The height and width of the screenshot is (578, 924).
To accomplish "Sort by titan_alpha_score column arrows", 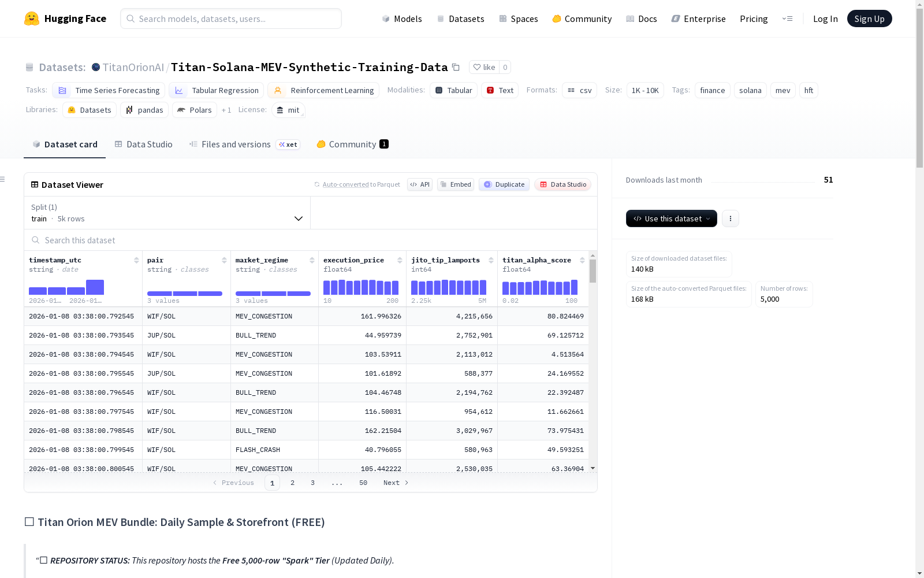I will (x=582, y=260).
